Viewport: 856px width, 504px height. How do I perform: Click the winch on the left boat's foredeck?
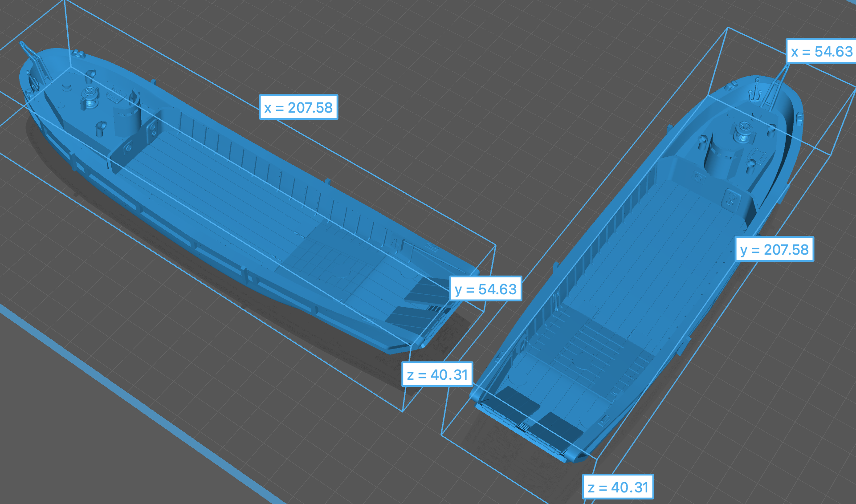(90, 96)
